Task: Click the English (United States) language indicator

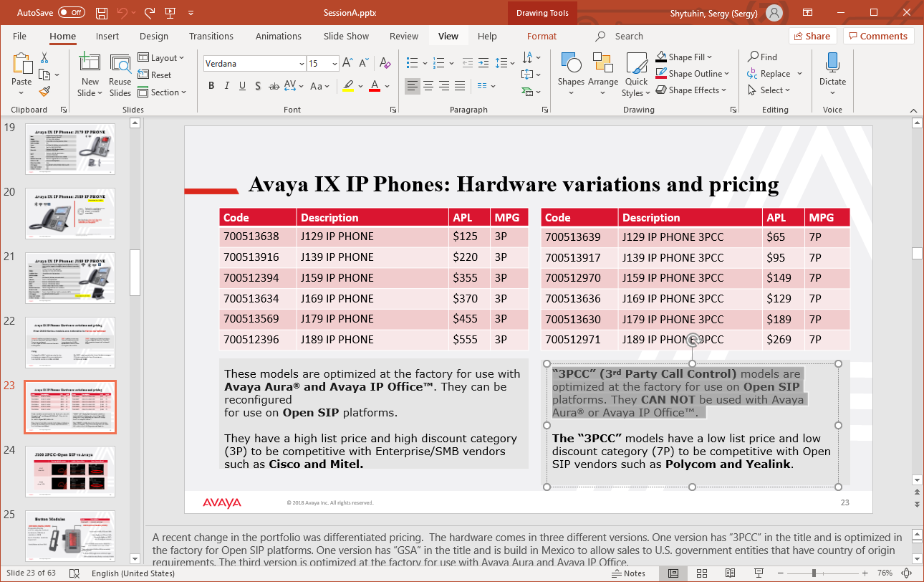Action: point(133,573)
